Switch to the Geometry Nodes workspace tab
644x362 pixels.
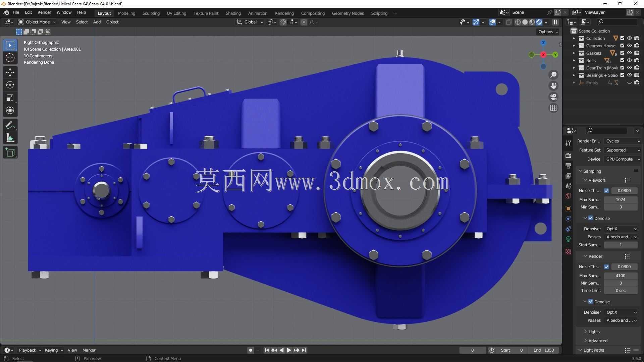[348, 13]
